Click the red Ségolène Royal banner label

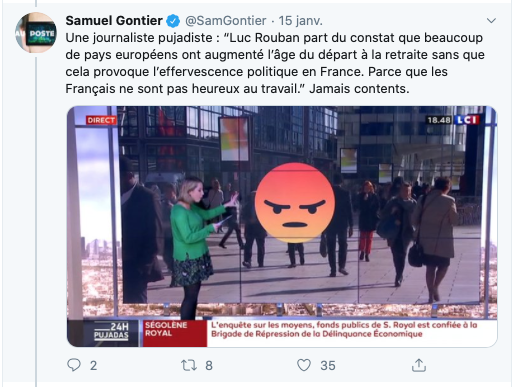point(175,333)
